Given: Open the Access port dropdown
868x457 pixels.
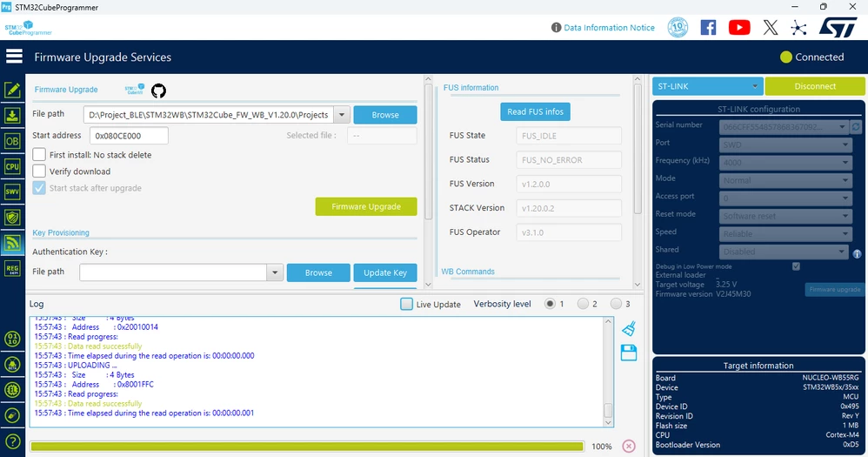Looking at the screenshot, I should pos(785,198).
